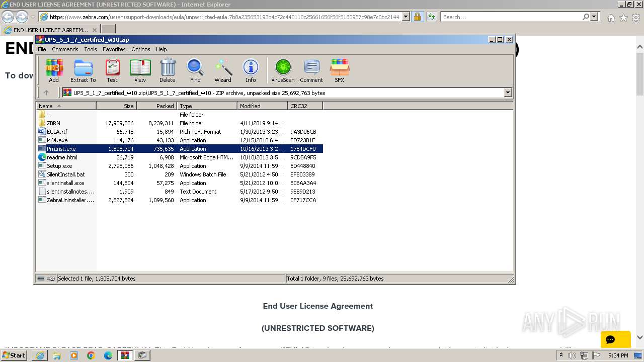644x362 pixels.
Task: Click the Find toolbar icon
Action: 195,70
